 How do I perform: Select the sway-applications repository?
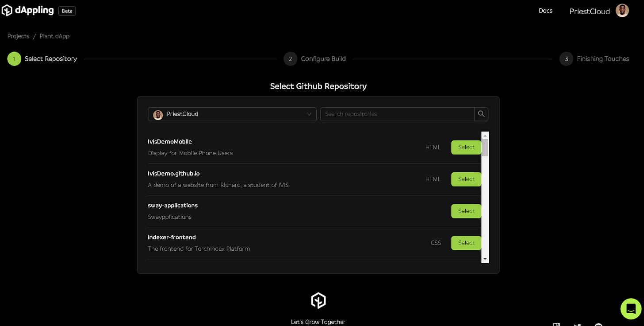466,211
